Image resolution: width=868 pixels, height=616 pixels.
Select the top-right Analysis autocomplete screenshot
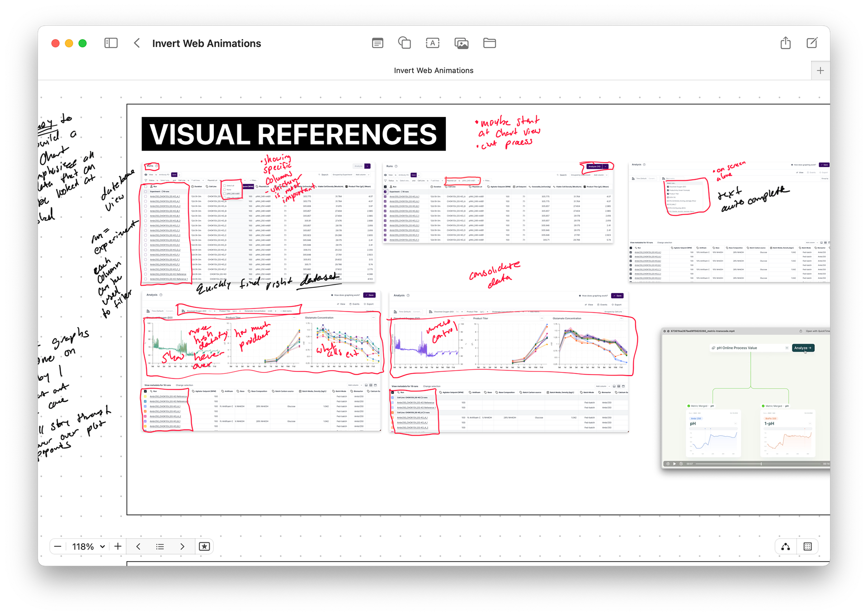click(x=729, y=222)
